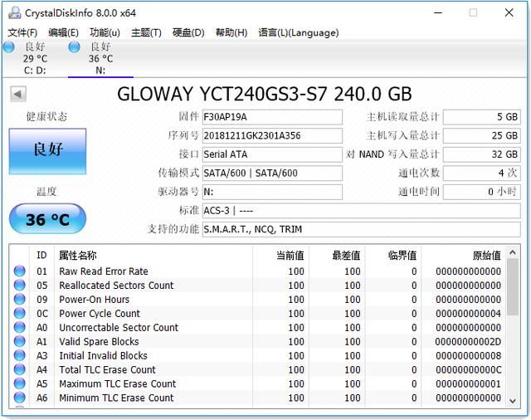Click the firmware field F30AP19A
The width and height of the screenshot is (531, 420).
tap(272, 117)
